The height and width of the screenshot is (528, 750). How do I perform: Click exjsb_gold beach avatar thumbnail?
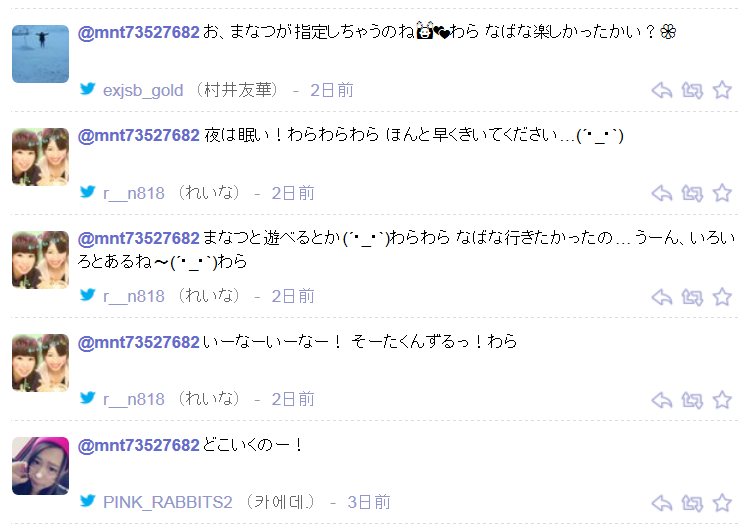[40, 54]
